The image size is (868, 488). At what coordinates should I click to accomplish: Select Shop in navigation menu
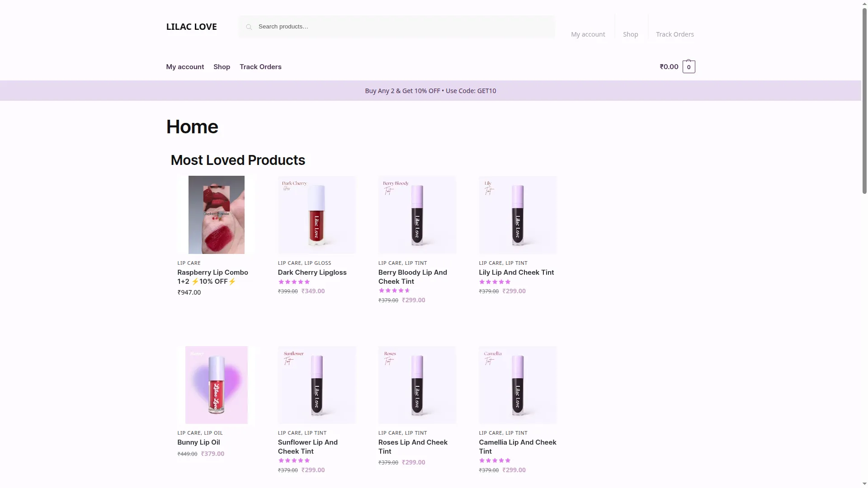click(222, 67)
